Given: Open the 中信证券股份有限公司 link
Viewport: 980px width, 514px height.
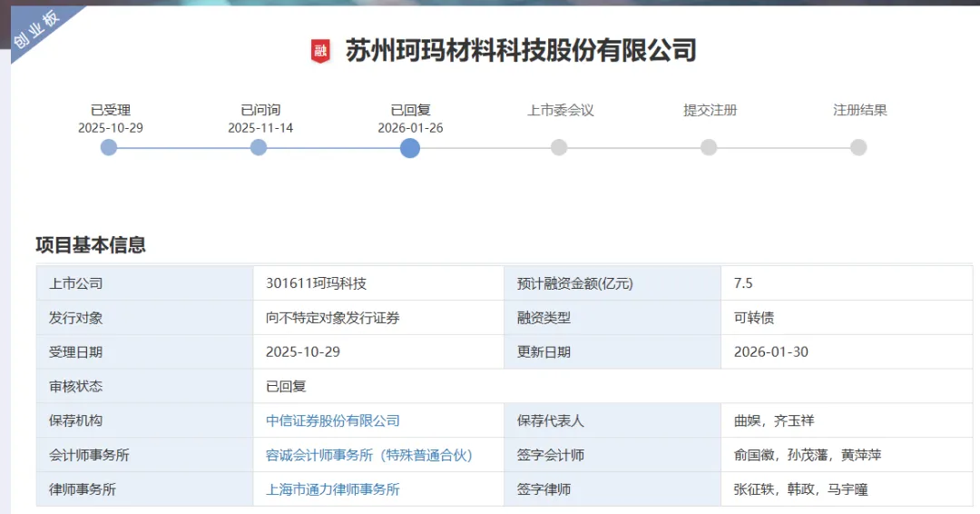Looking at the screenshot, I should pyautogui.click(x=332, y=420).
